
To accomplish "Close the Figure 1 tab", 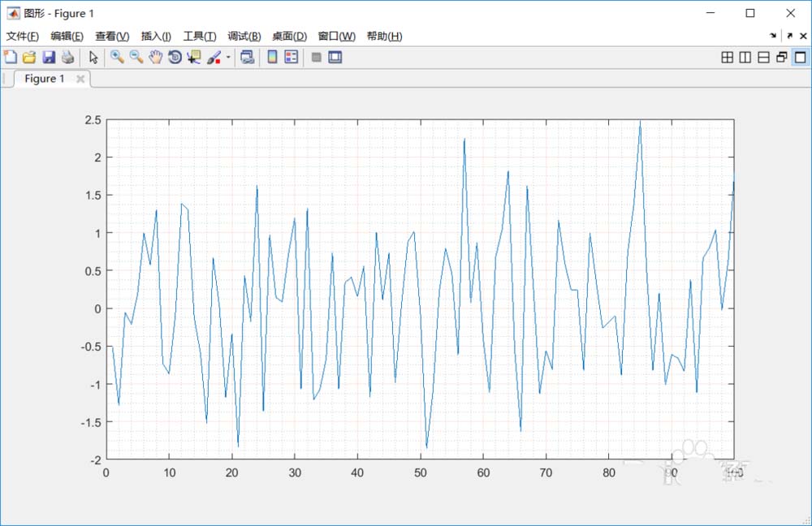I will click(80, 79).
